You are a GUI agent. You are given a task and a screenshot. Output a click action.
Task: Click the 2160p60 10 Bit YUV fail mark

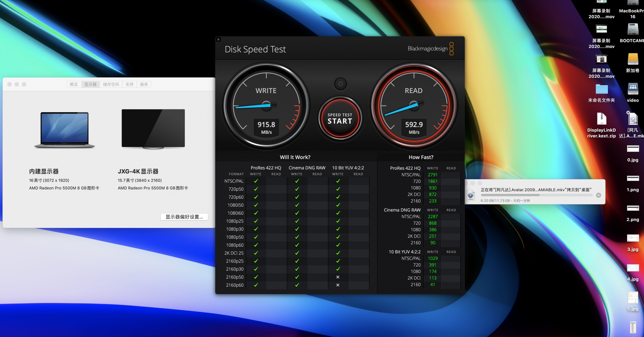pos(338,285)
